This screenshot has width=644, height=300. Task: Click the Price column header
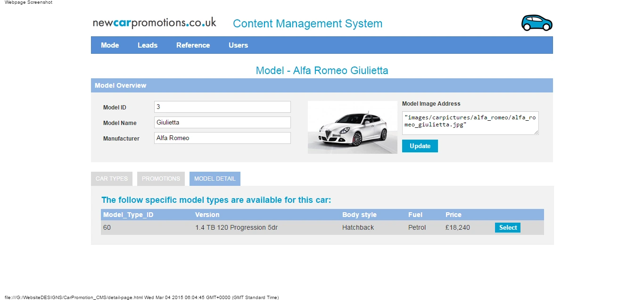[453, 215]
